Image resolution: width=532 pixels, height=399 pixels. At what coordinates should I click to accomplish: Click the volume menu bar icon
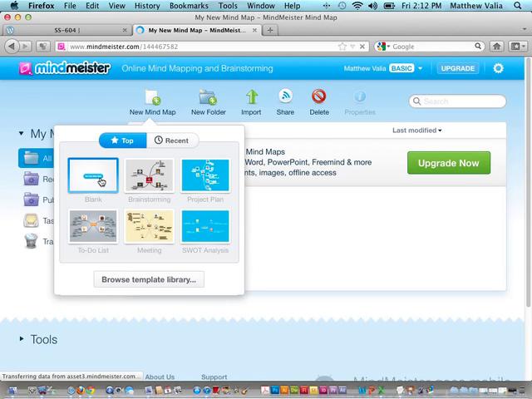tap(372, 6)
